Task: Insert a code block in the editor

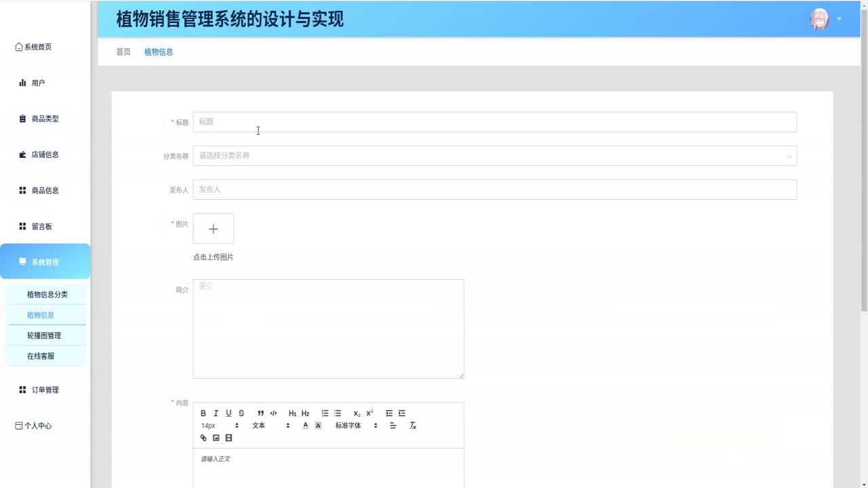Action: click(x=273, y=413)
